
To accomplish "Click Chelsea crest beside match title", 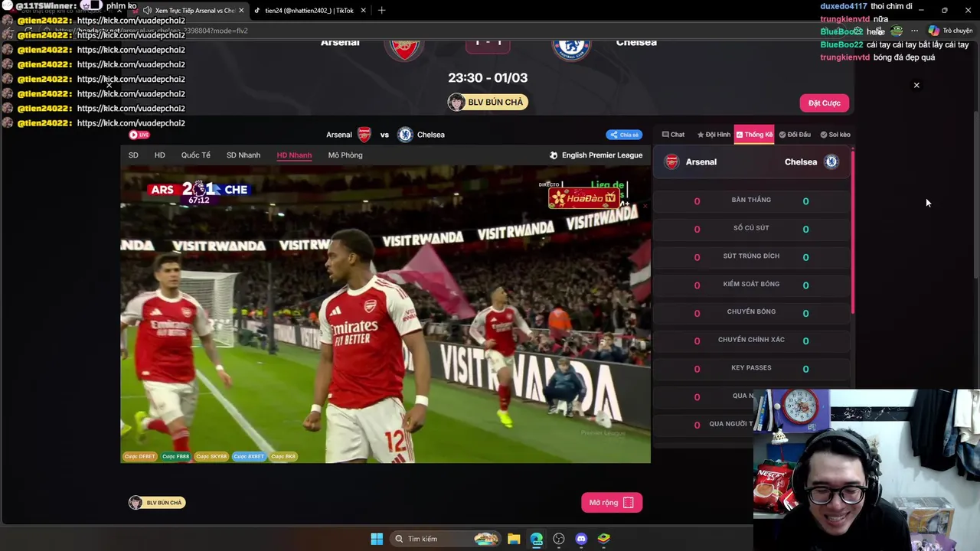I will 405,135.
